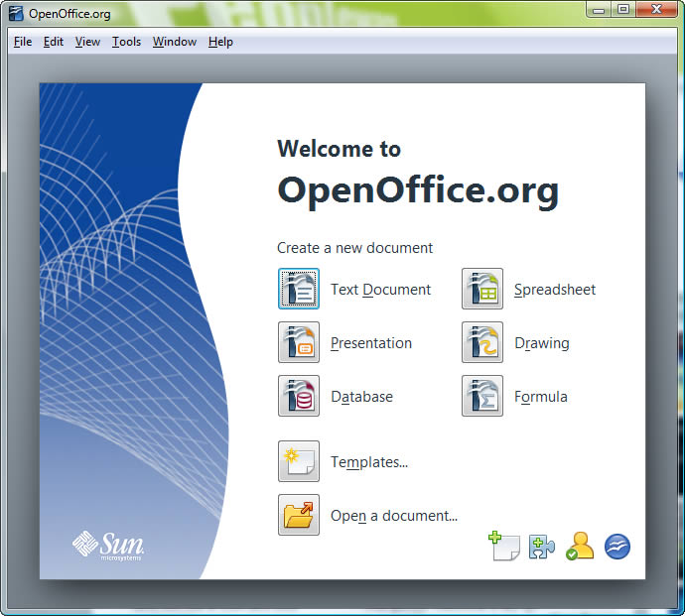
Task: Open the Window menu
Action: (175, 42)
